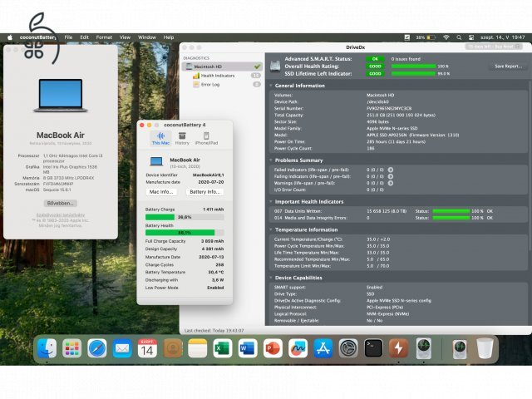Open Microsoft Excel from the Dock
Image resolution: width=532 pixels, height=399 pixels.
pos(223,348)
